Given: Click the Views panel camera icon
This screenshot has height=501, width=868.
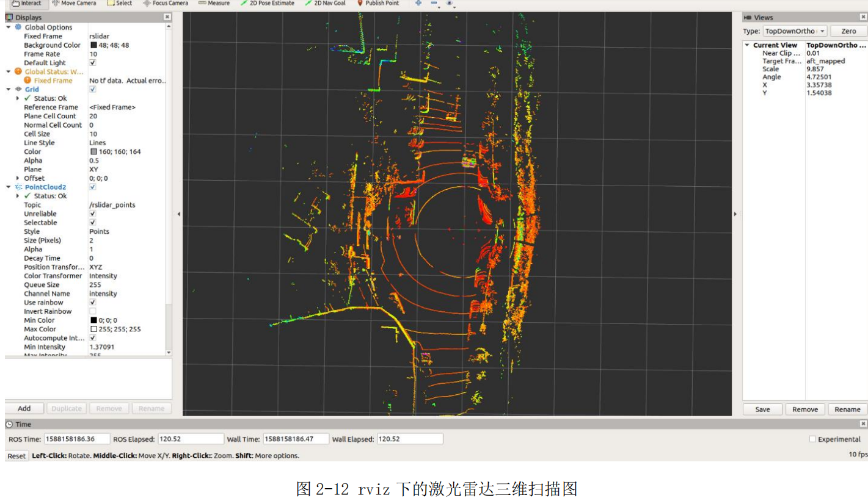Looking at the screenshot, I should click(748, 18).
